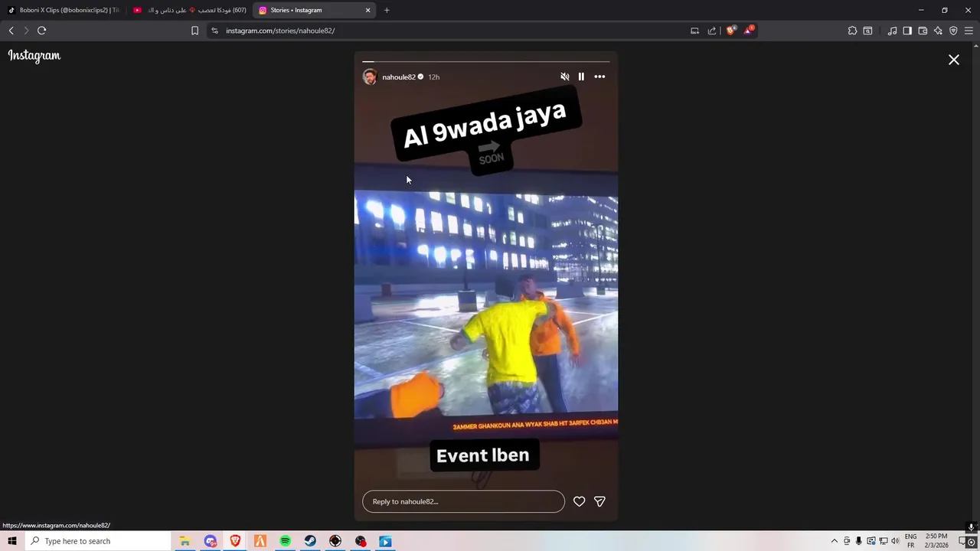Click the Meet Now camera tray icon
Image resolution: width=980 pixels, height=551 pixels.
click(x=847, y=541)
